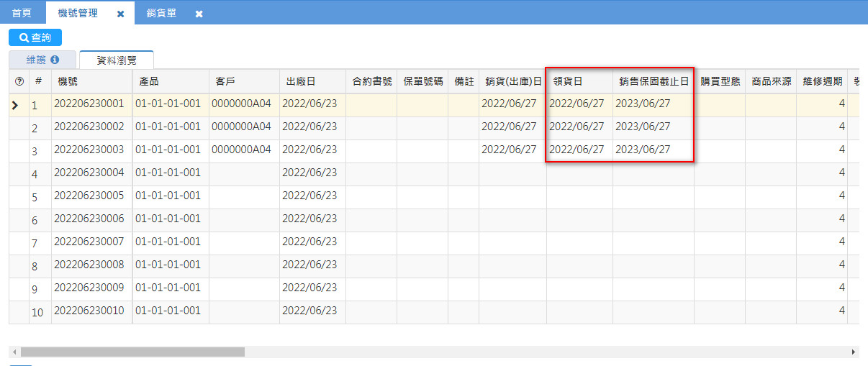Switch to the 機號管理 tab
Image resolution: width=868 pixels, height=366 pixels.
pos(78,13)
